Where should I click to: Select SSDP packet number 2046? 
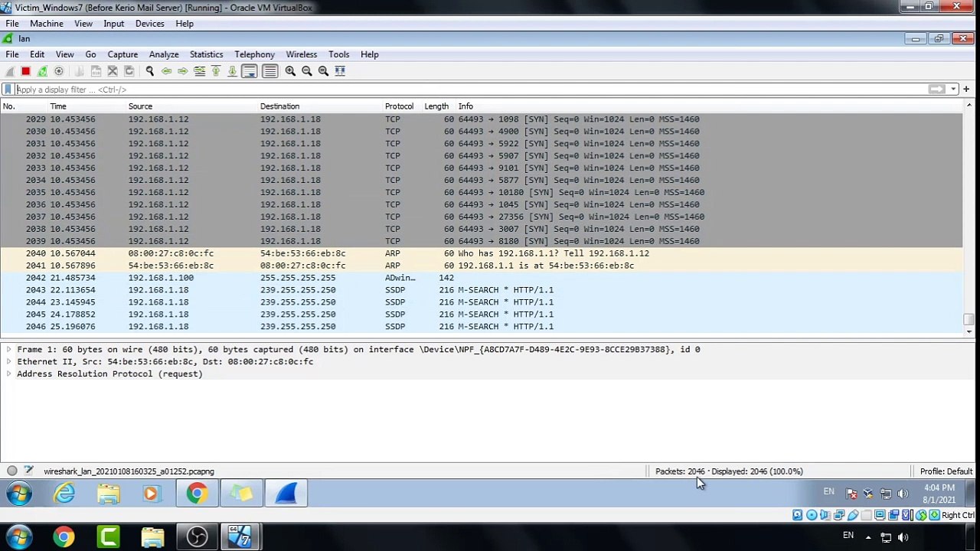(481, 327)
